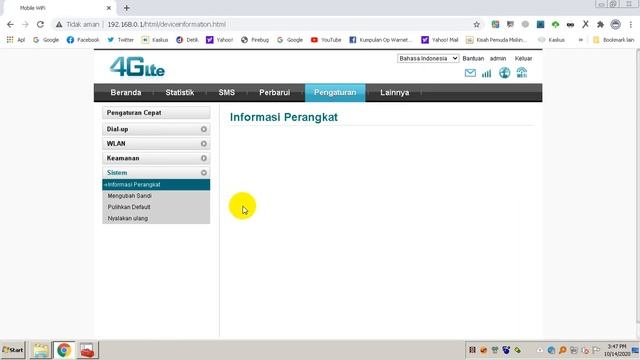Show hidden bookmarks chevron
This screenshot has width=640, height=360.
(x=580, y=40)
